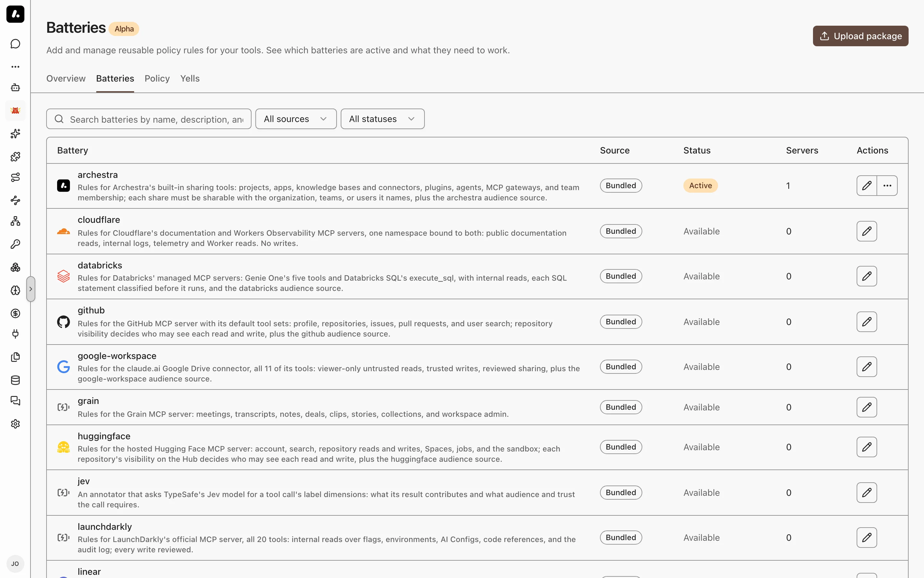The height and width of the screenshot is (578, 924).
Task: Click the cloudflare battery name
Action: tap(99, 220)
